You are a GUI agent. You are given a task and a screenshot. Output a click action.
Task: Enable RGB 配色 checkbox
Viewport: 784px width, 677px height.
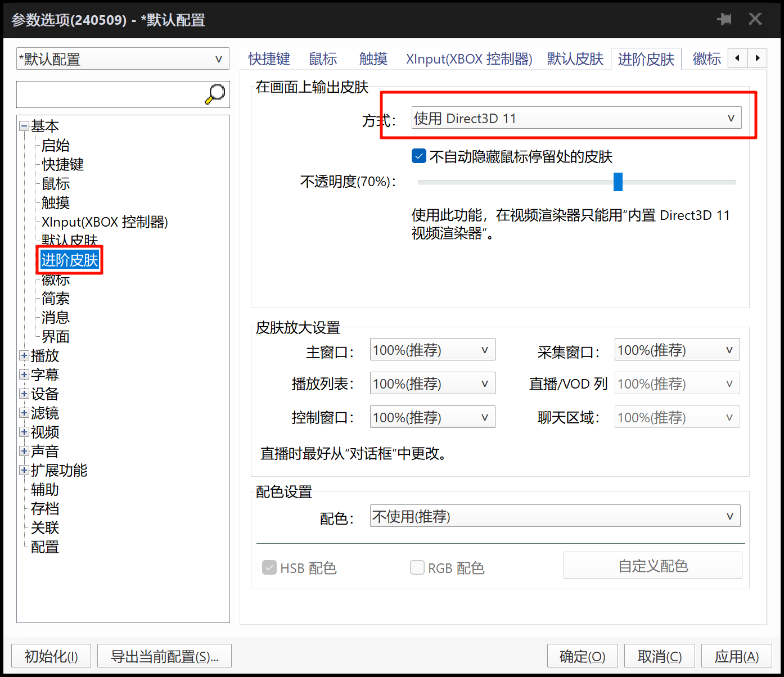click(x=417, y=567)
